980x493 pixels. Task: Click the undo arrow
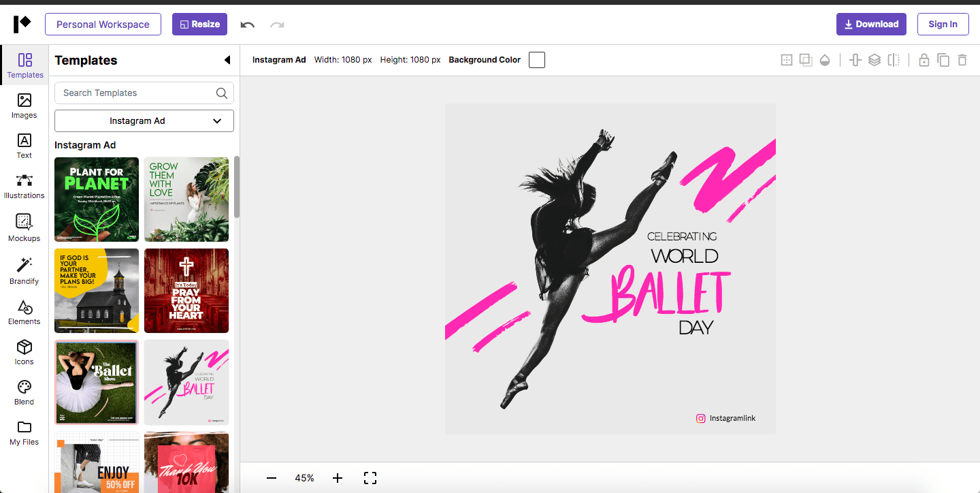point(248,25)
